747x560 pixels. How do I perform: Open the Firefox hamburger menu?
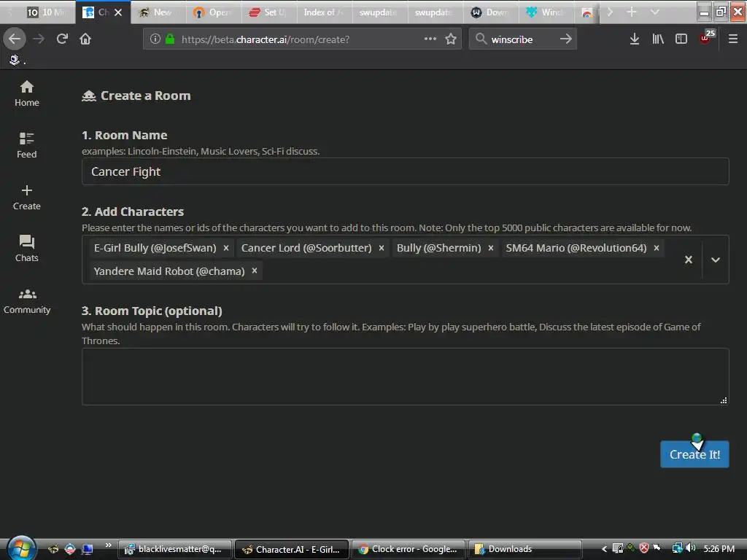point(733,39)
